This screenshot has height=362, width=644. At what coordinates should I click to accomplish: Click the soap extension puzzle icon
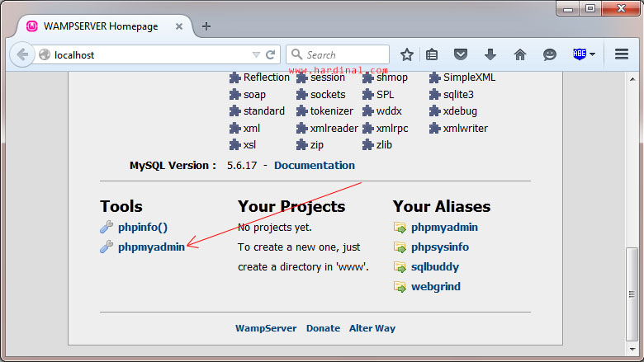click(x=235, y=95)
